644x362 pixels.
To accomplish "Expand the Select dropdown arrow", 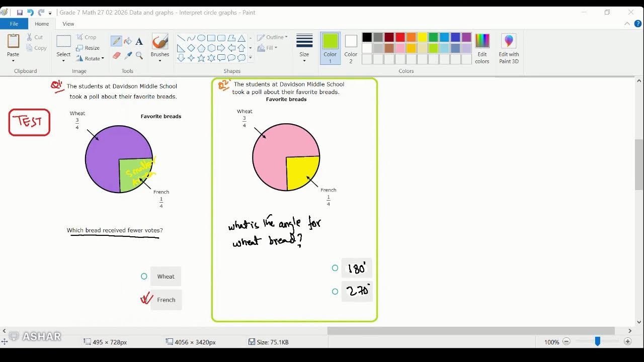I will pyautogui.click(x=63, y=61).
